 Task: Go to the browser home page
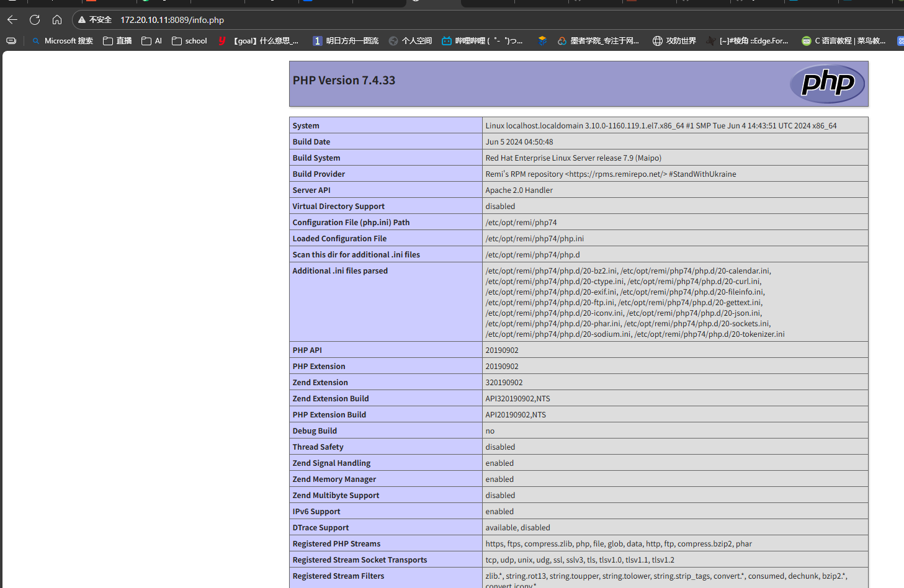click(57, 20)
